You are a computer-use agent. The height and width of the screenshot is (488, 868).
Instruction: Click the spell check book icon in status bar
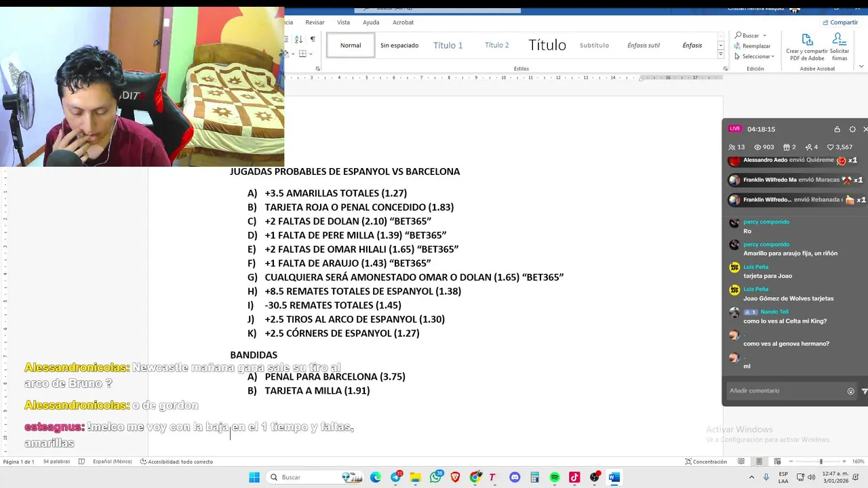coord(81,462)
